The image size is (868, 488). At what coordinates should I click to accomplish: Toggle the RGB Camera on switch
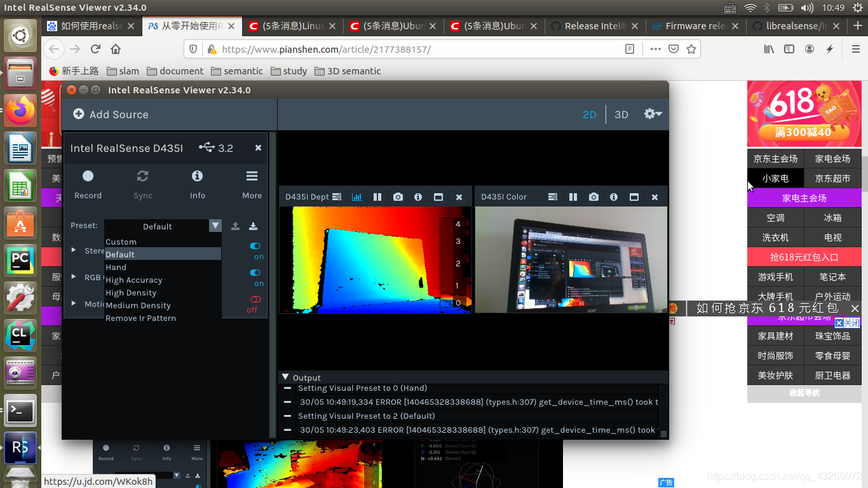[x=255, y=273]
